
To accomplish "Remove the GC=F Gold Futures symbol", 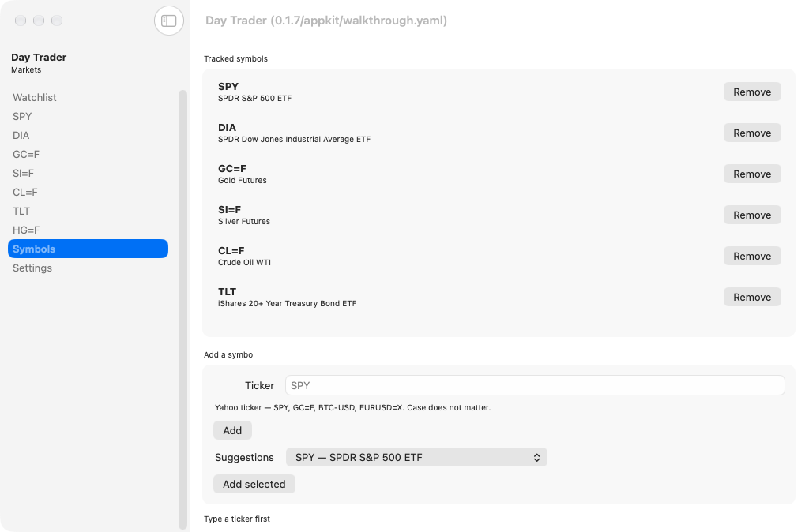I will [752, 174].
